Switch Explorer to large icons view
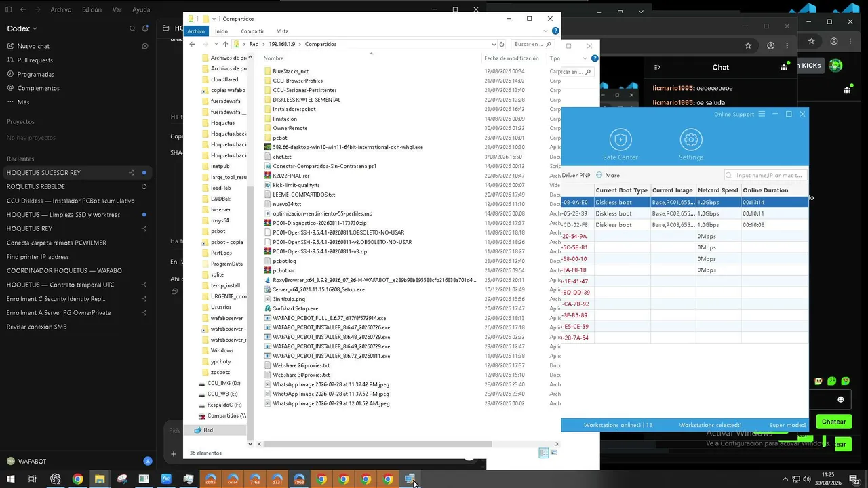Image resolution: width=868 pixels, height=488 pixels. tap(553, 453)
